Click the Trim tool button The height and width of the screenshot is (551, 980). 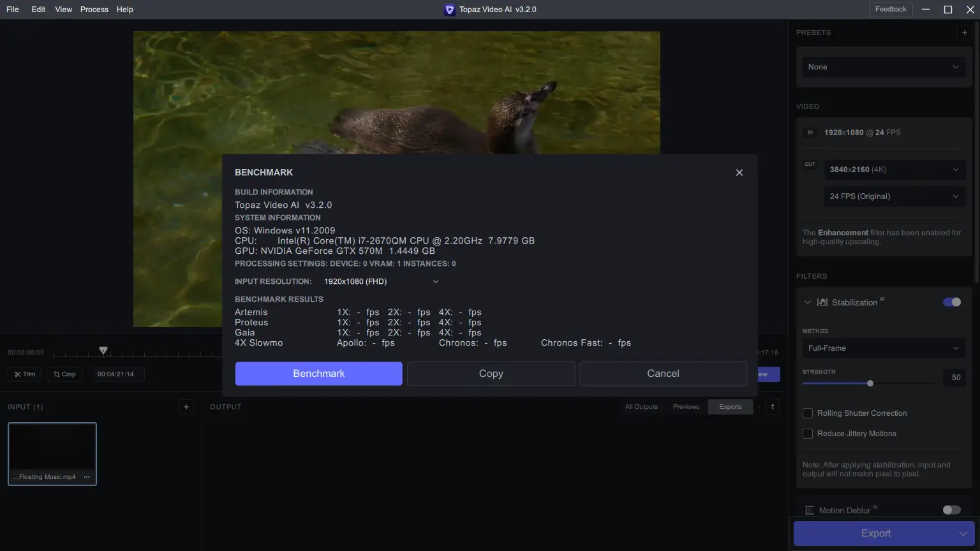[x=25, y=374]
